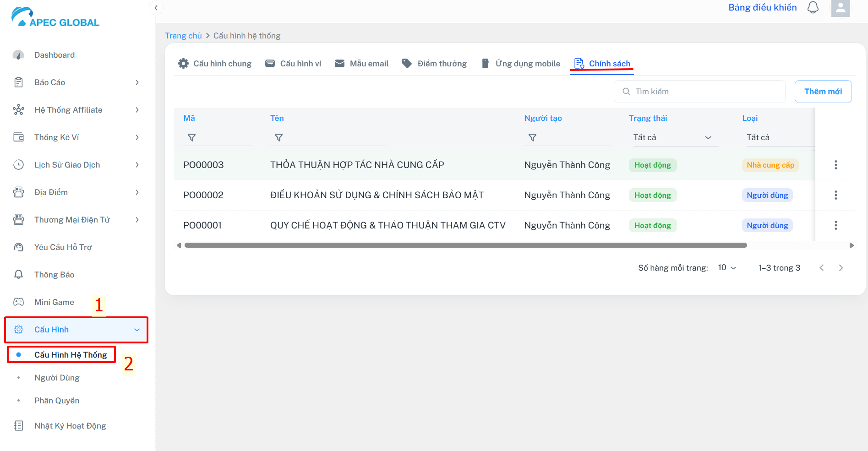Switch to the Mẫu email tab
Viewport: 868px width, 451px height.
pos(361,64)
